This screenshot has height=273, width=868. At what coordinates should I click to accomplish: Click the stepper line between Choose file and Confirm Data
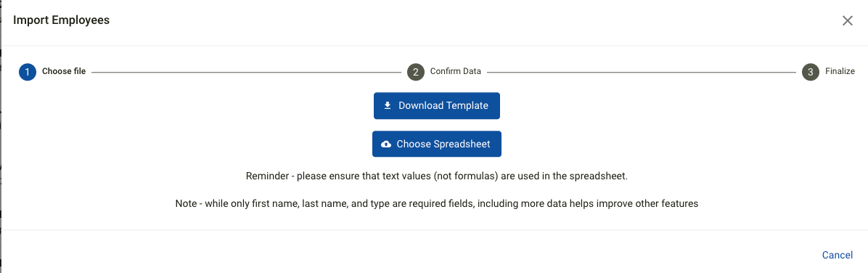246,72
